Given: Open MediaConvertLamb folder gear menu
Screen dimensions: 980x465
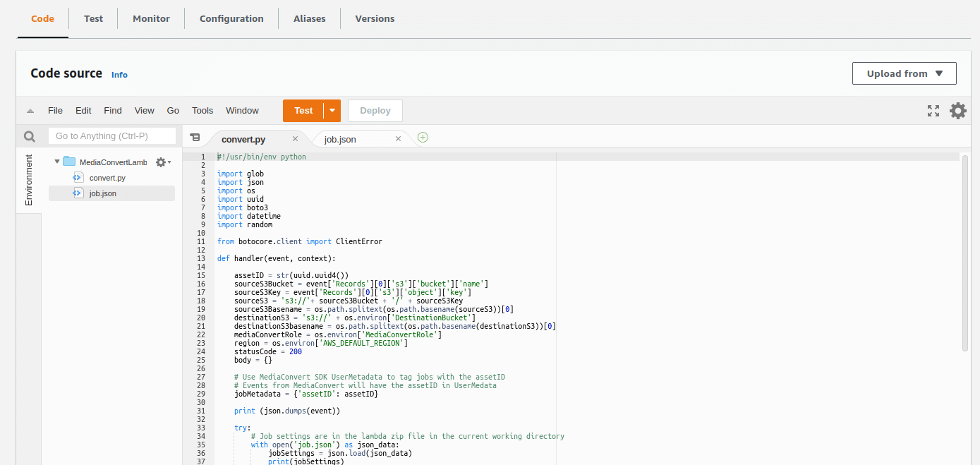Looking at the screenshot, I should point(162,162).
